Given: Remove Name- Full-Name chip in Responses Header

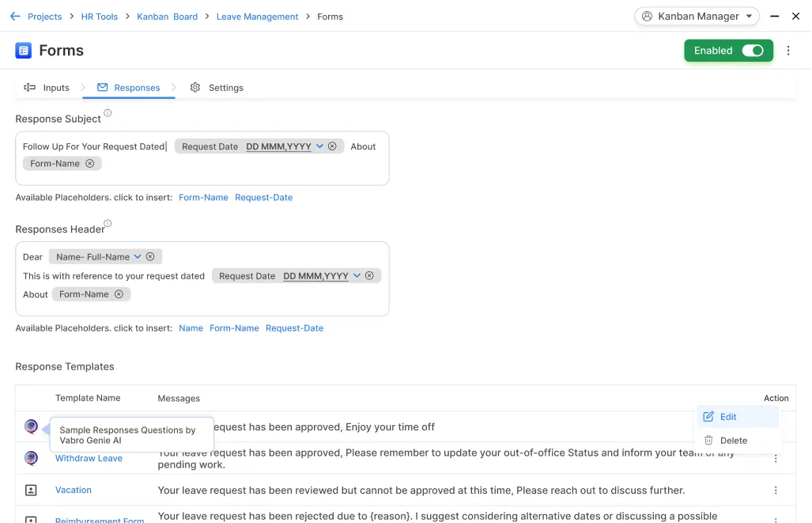Looking at the screenshot, I should click(149, 257).
